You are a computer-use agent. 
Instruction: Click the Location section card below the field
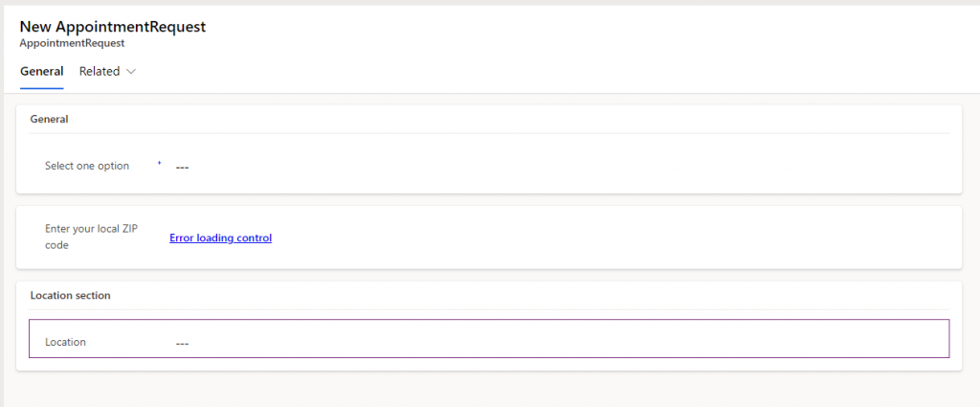click(x=479, y=364)
